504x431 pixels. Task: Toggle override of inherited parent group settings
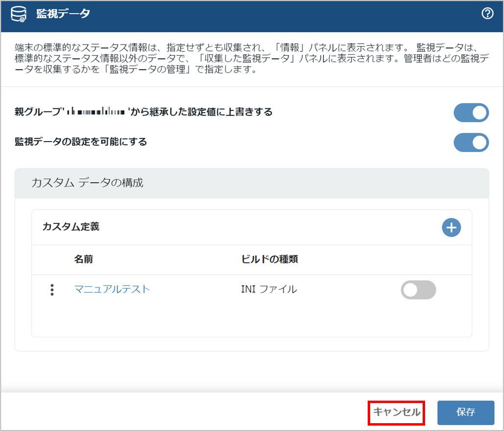(x=471, y=113)
